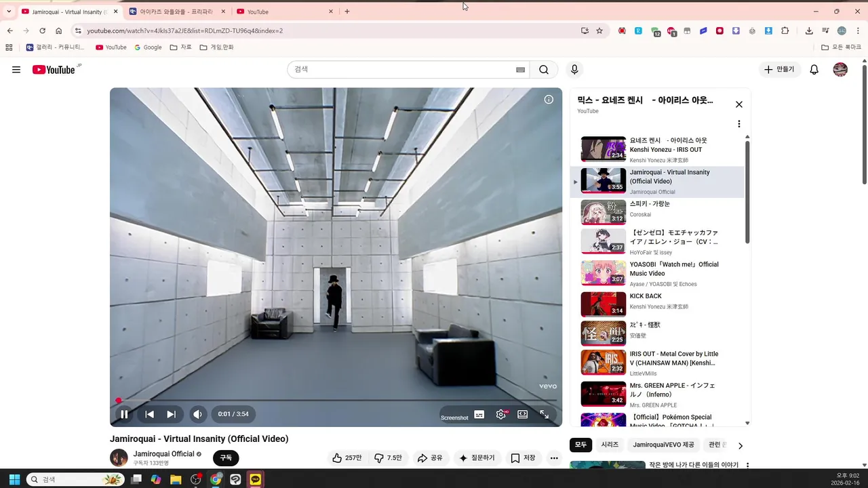The width and height of the screenshot is (868, 488).
Task: Take a Screenshot of the video
Action: coord(454,418)
